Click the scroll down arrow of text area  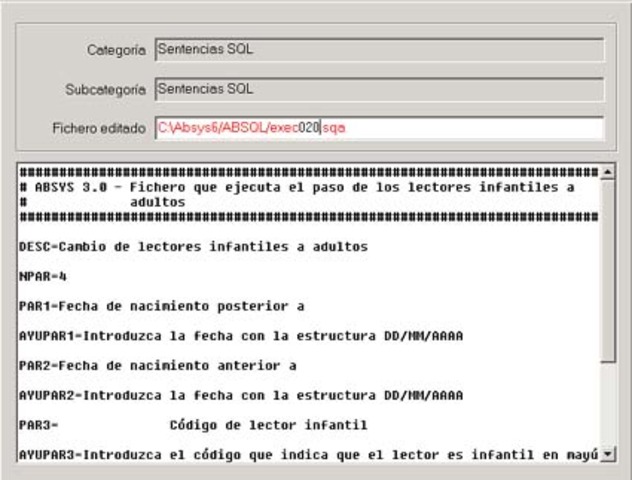(x=607, y=454)
